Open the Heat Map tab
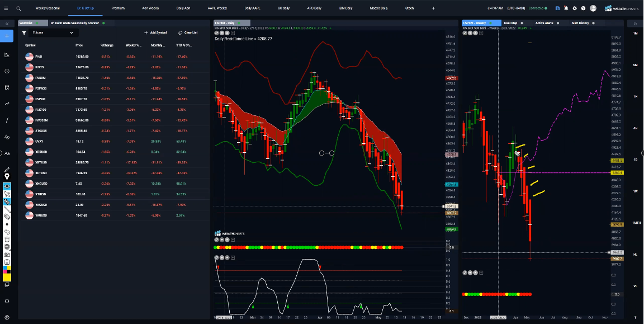This screenshot has height=324, width=644. tap(511, 23)
